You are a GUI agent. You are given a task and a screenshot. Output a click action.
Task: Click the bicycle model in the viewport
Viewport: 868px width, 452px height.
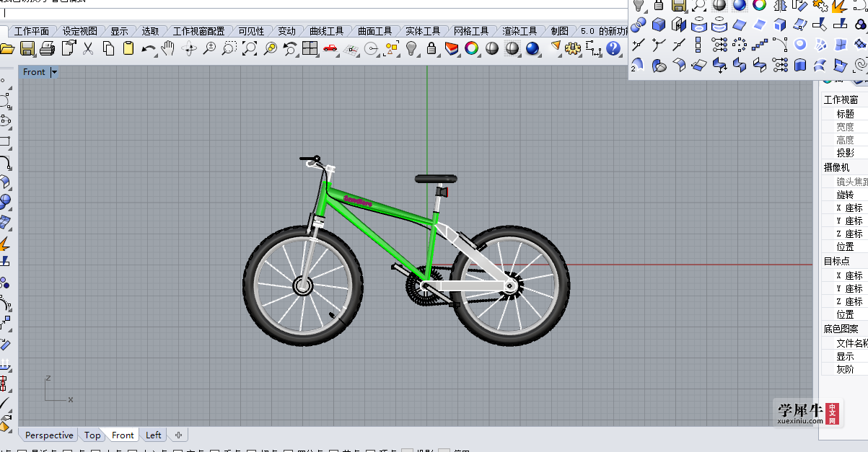coord(405,251)
